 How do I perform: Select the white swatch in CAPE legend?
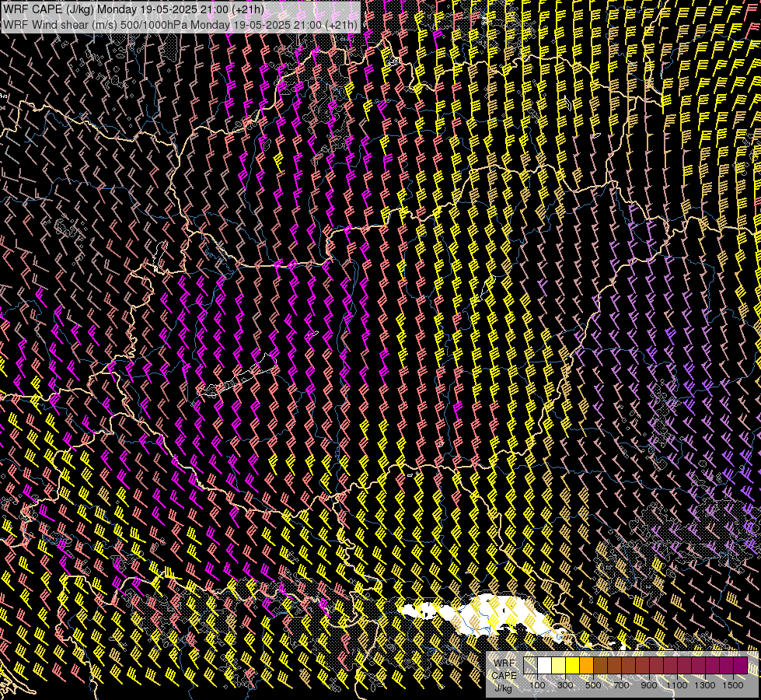(x=545, y=665)
